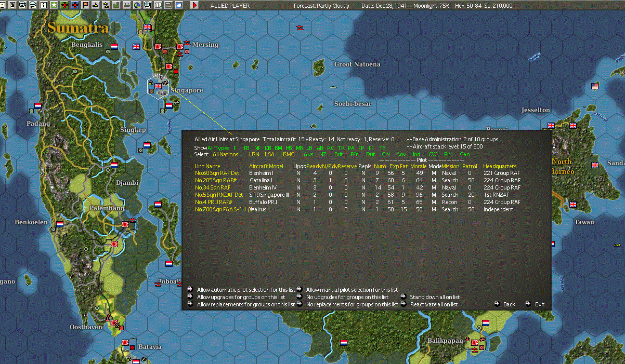Toggle the Brit nation filter
The image size is (625, 364).
coord(338,154)
